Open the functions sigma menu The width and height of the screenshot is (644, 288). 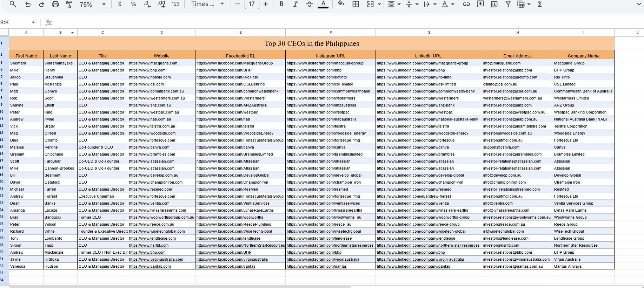click(540, 4)
